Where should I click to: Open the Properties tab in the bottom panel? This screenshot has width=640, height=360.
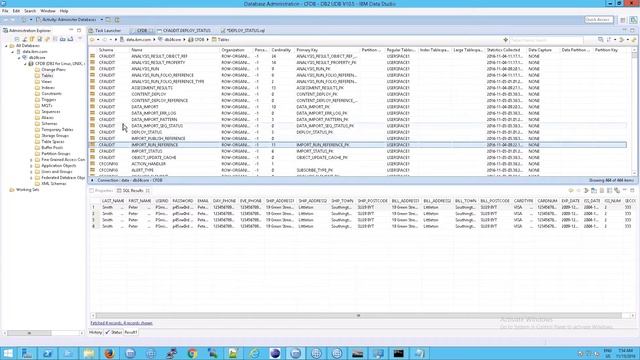tap(101, 191)
